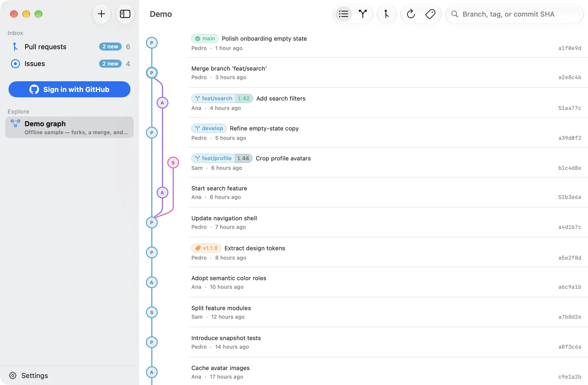Click the refresh toolbar icon
The image size is (588, 385).
[411, 14]
